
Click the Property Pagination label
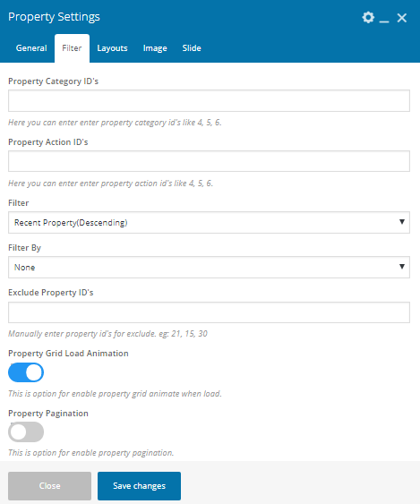48,414
